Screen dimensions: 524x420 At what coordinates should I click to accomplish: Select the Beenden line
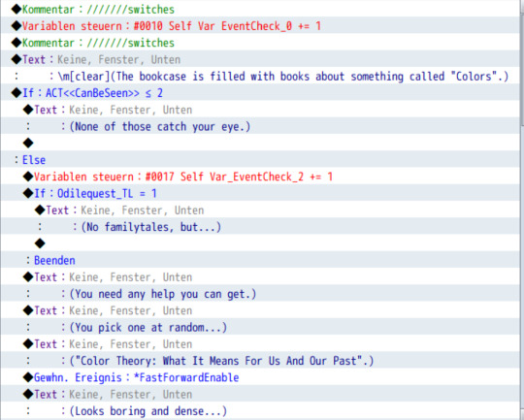(x=260, y=260)
